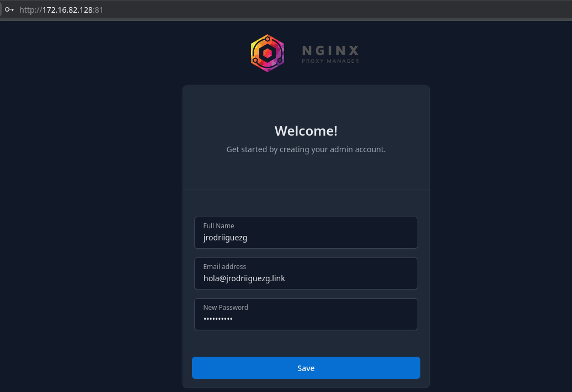This screenshot has width=572, height=392.
Task: Click the 'Get started by creating your admin account' text
Action: point(306,149)
